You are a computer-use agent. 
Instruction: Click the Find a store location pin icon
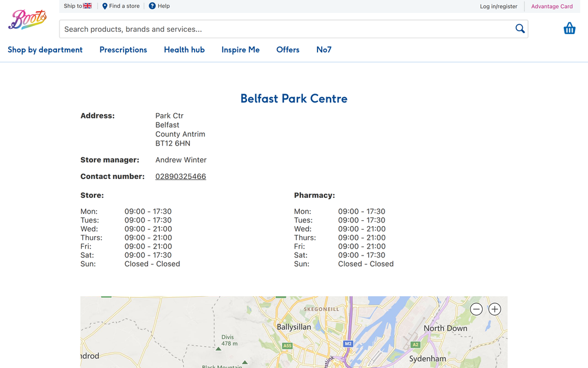(x=105, y=6)
